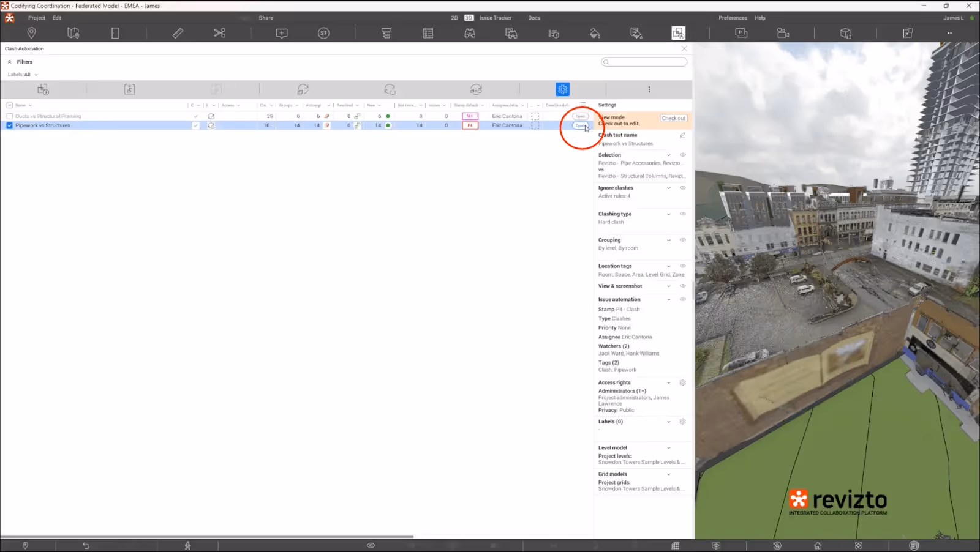
Task: Toggle eye icon for Ignore clashes section
Action: tap(682, 188)
